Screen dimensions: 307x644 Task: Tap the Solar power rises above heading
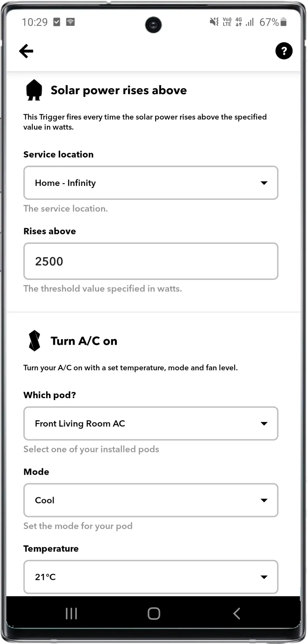[x=119, y=90]
